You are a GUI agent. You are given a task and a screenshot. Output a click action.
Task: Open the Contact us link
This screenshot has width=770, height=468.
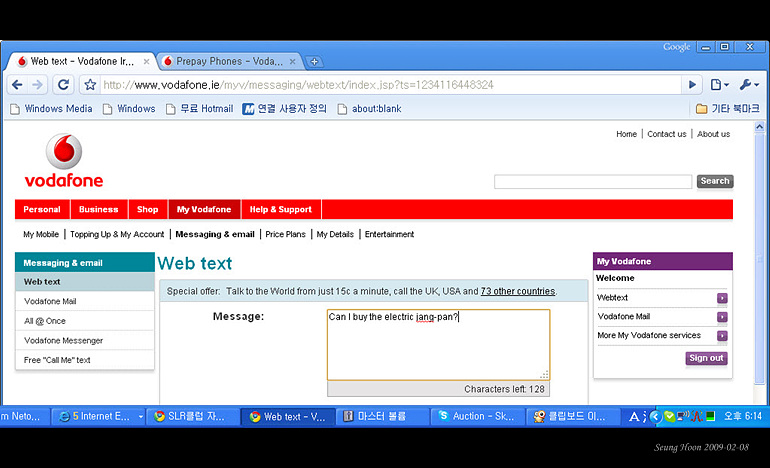pyautogui.click(x=666, y=134)
